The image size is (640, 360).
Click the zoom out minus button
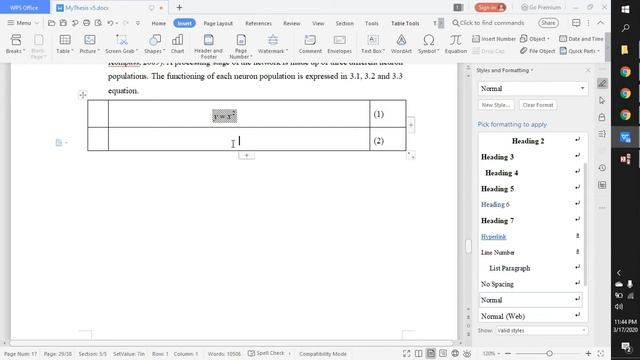coord(508,353)
